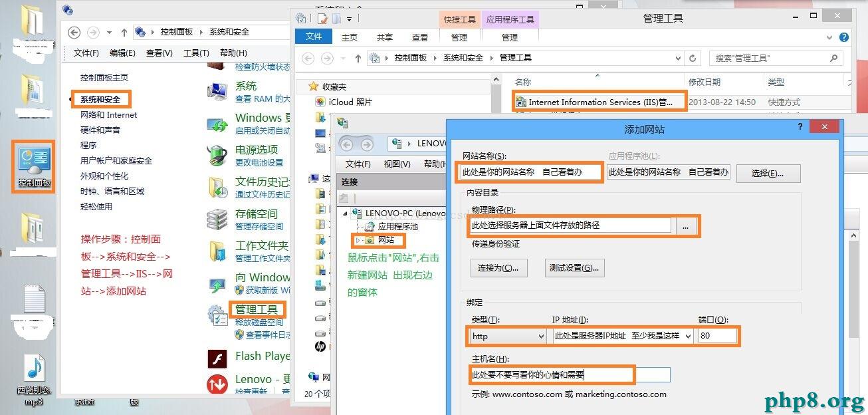Expand the ribbon chevron in 管理工具 window
The width and height of the screenshot is (868, 415).
[829, 38]
